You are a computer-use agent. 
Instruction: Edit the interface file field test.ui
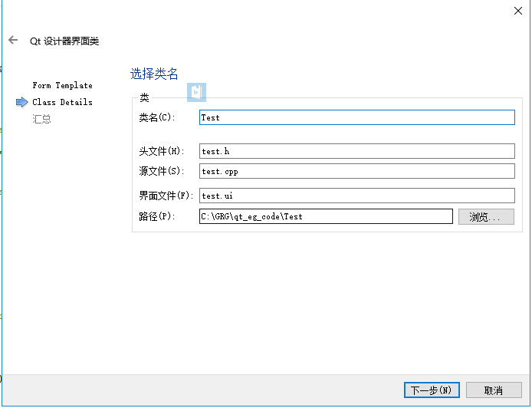[x=357, y=196]
